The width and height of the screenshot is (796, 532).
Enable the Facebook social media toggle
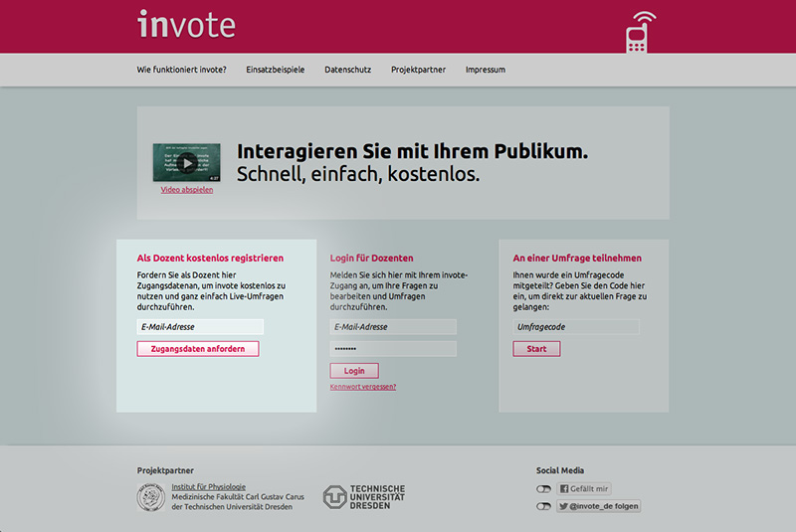(x=543, y=489)
